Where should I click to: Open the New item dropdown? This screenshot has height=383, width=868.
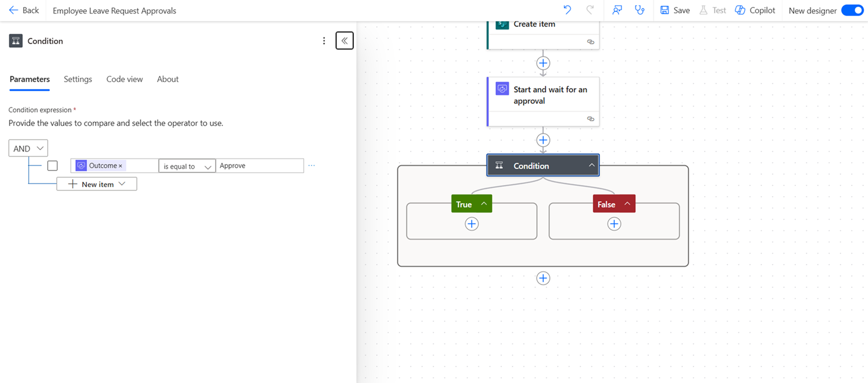[x=97, y=184]
